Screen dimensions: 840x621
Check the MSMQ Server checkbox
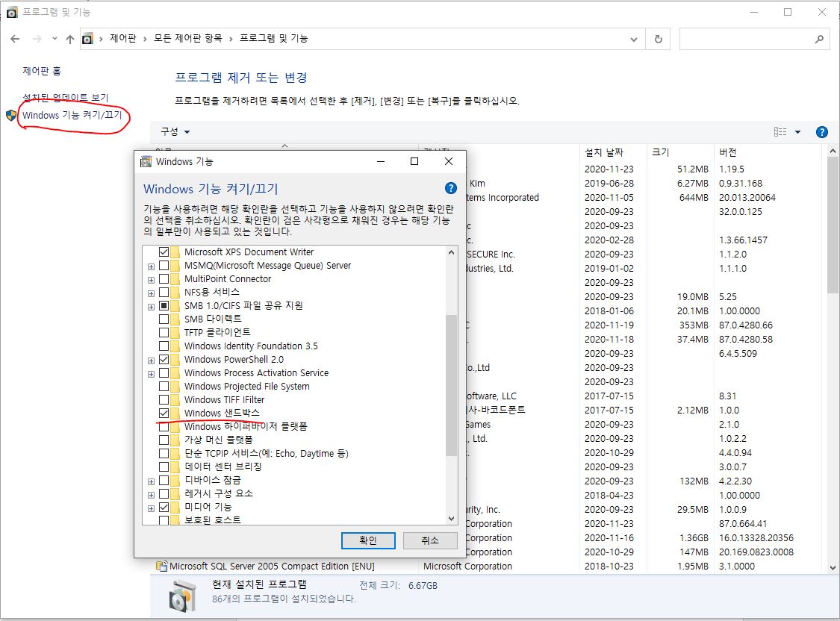(x=164, y=265)
